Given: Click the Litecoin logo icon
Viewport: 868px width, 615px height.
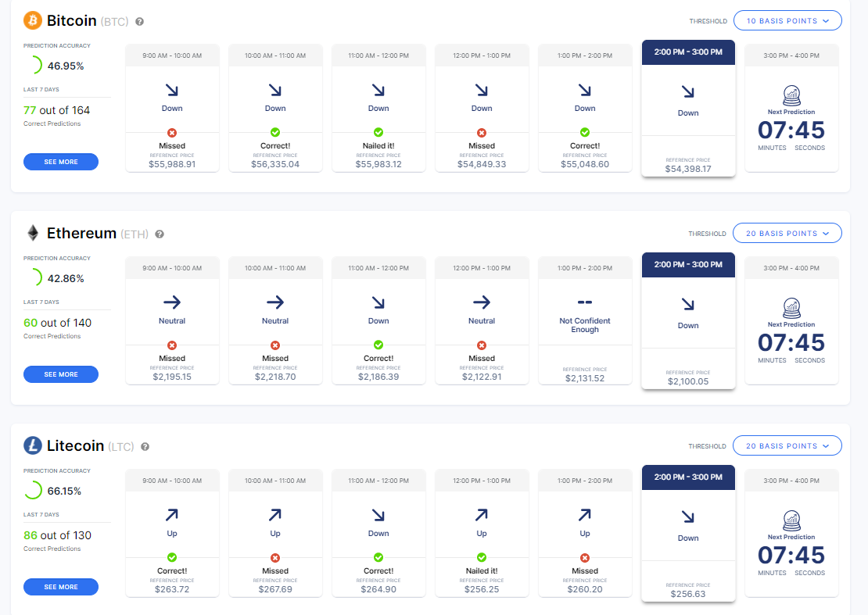Looking at the screenshot, I should tap(33, 445).
